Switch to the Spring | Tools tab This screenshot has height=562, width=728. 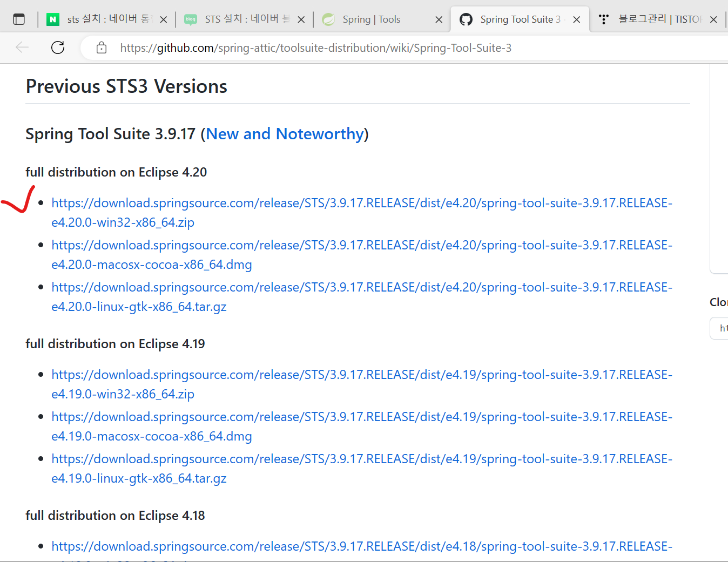click(x=382, y=19)
